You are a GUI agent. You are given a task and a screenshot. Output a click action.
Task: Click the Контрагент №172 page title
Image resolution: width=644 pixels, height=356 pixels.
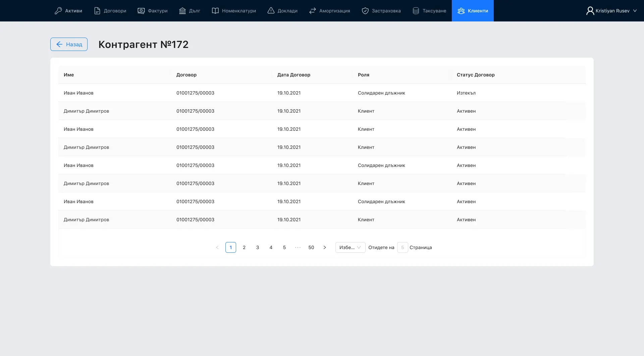[x=144, y=44]
